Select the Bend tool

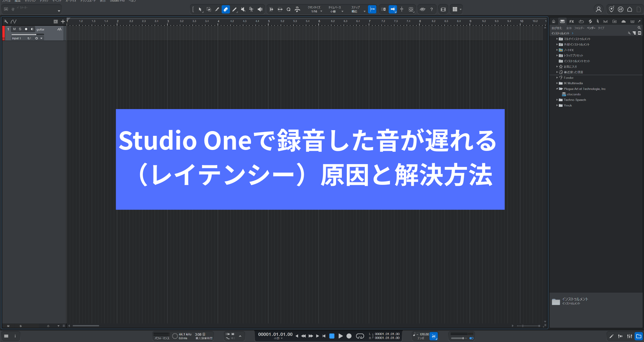251,9
